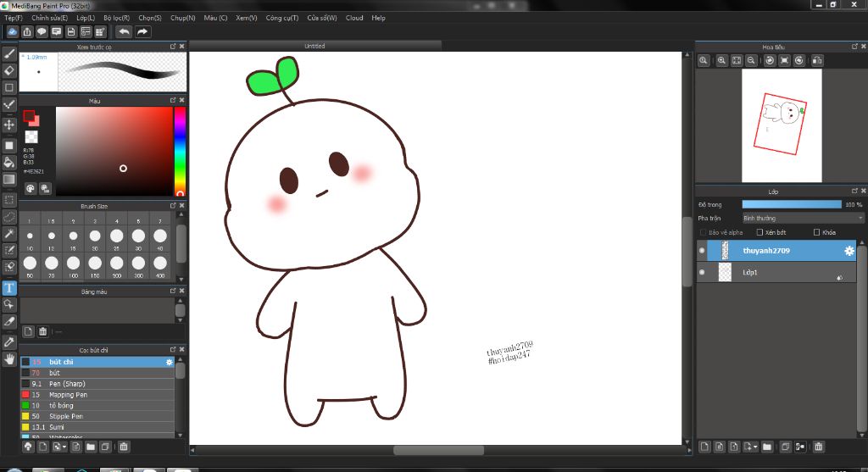Fit canvas to window in navigator
The height and width of the screenshot is (472, 868).
coord(737,60)
